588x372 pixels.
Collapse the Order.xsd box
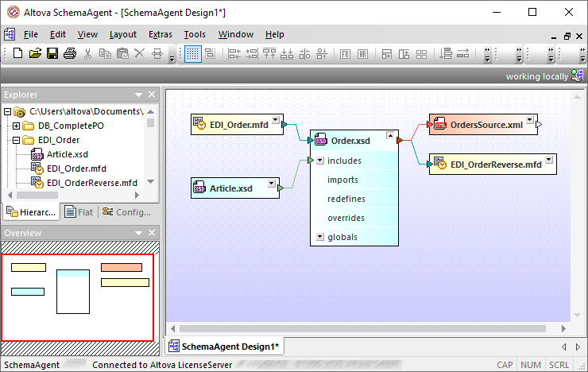(x=390, y=135)
